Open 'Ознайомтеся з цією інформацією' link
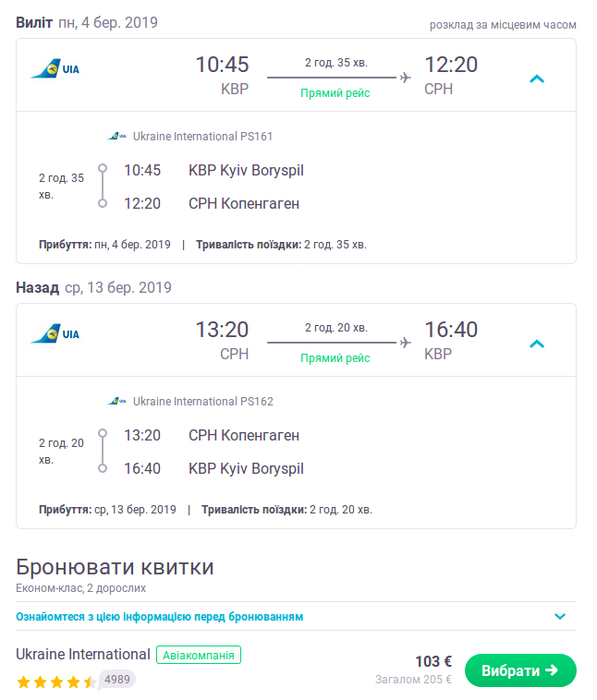The height and width of the screenshot is (700, 597). coord(159,616)
